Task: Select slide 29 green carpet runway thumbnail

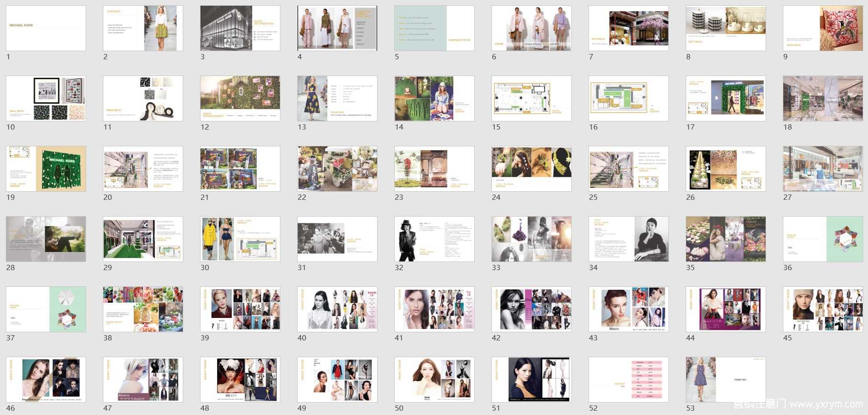Action: coord(143,239)
